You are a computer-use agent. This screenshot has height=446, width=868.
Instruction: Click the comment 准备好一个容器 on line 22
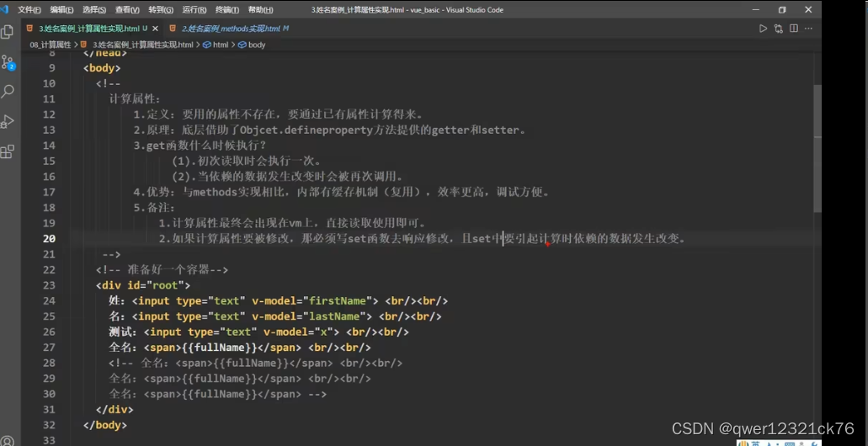click(168, 269)
